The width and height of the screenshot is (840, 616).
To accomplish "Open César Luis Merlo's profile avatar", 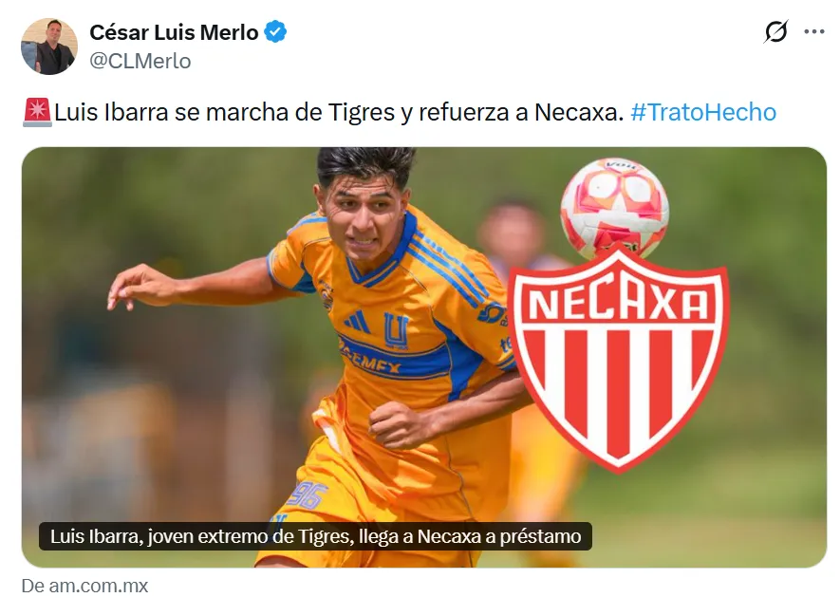I will click(48, 47).
